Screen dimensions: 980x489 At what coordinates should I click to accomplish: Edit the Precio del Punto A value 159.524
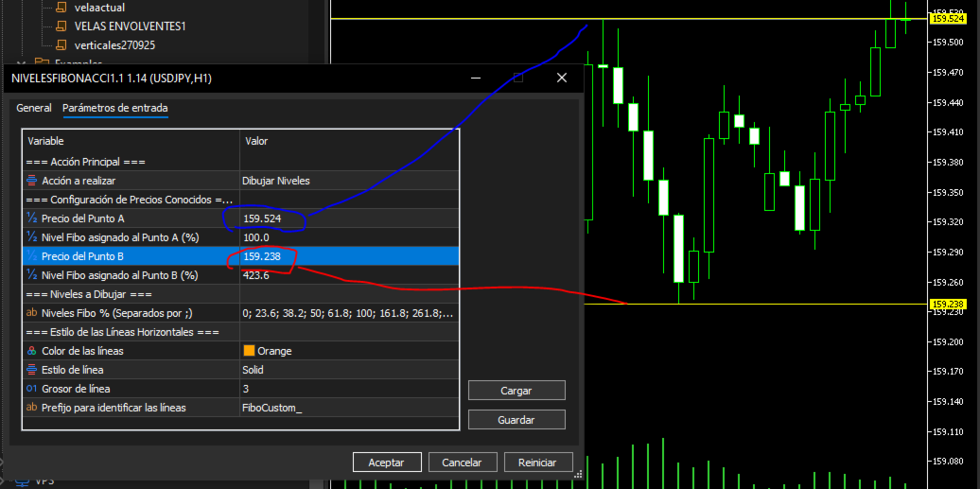[x=350, y=218]
